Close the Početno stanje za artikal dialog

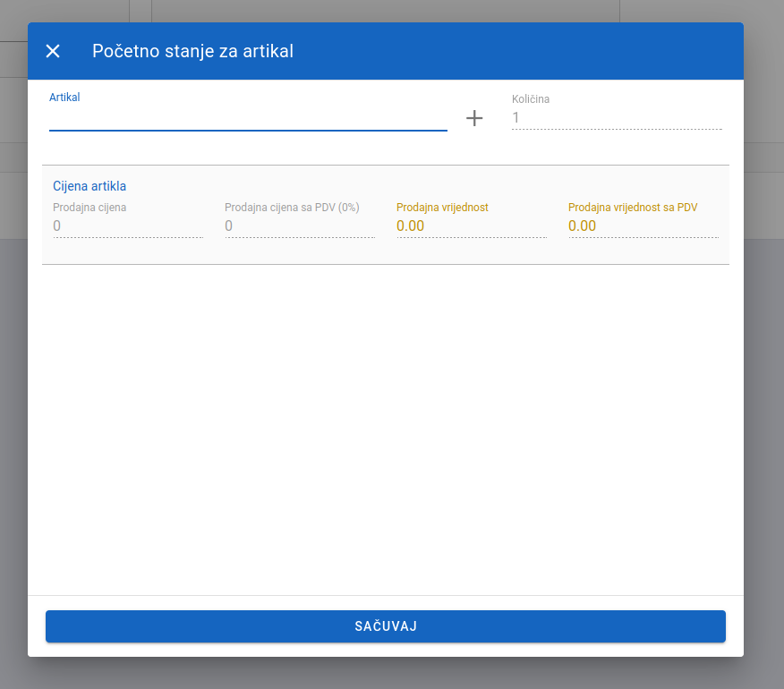tap(53, 51)
